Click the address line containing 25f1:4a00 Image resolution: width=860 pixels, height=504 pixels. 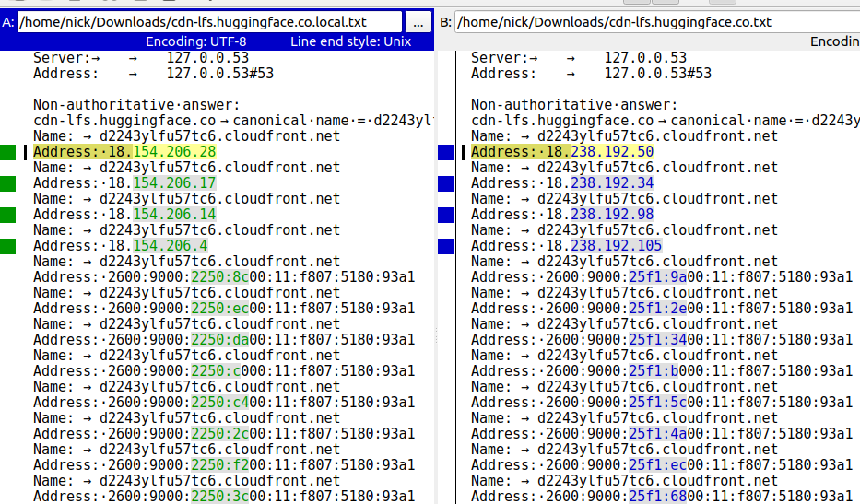coord(662,433)
